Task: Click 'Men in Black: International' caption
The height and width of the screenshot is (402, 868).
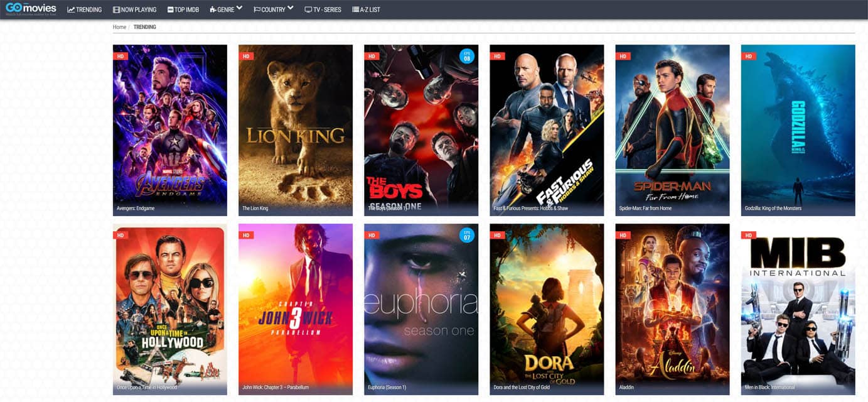Action: point(769,388)
